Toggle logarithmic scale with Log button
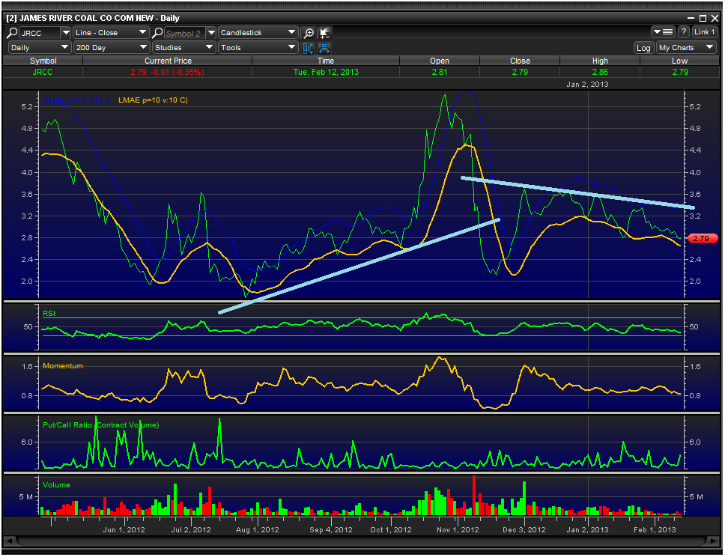Viewport: 728px width, 560px height. tap(644, 47)
